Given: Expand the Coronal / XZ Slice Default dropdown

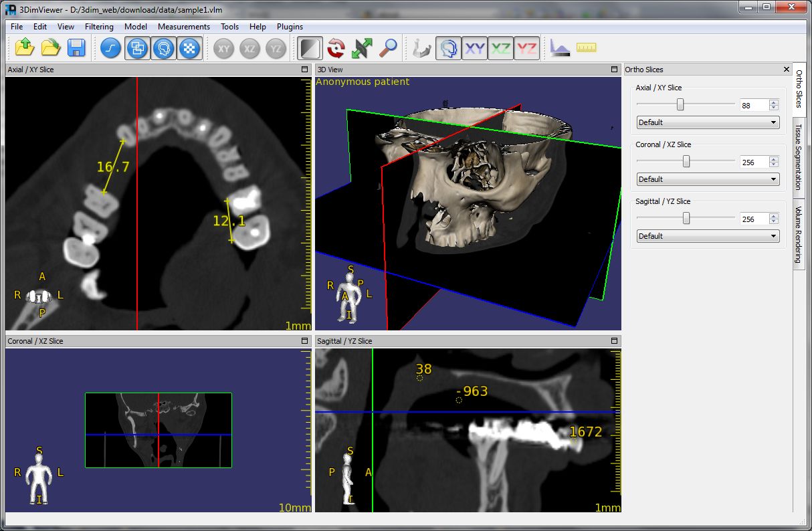Looking at the screenshot, I should point(708,179).
